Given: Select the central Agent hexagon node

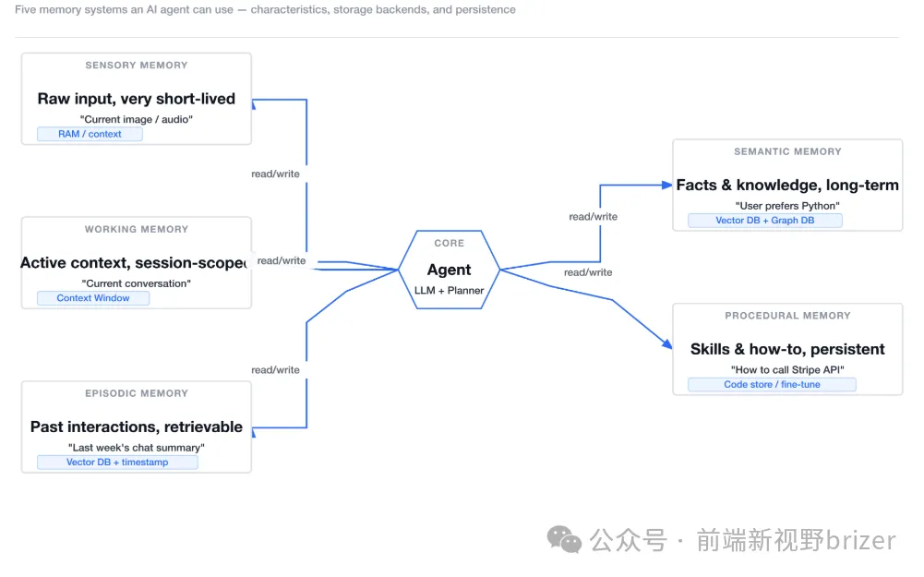Looking at the screenshot, I should pos(450,270).
